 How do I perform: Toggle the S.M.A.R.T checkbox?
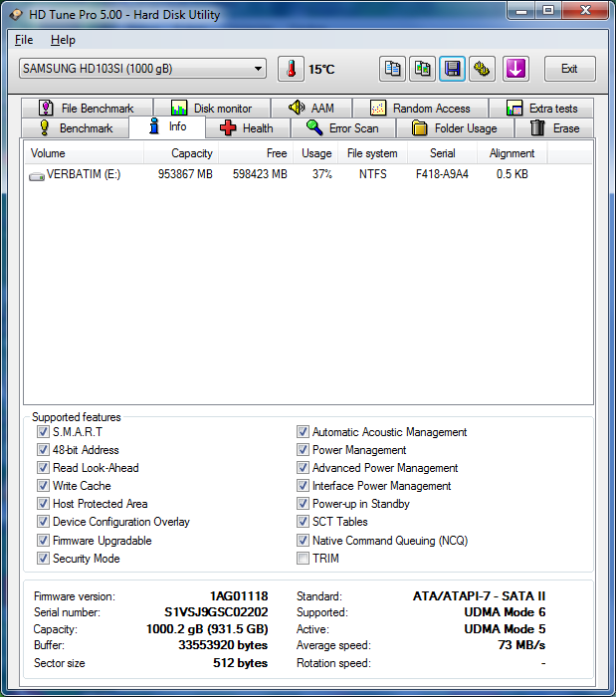coord(43,432)
